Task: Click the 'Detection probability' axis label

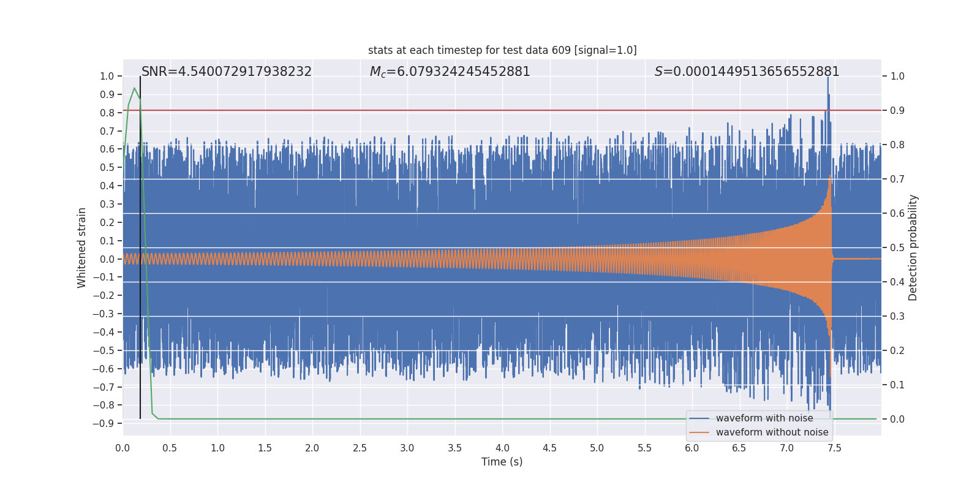Action: [x=913, y=247]
